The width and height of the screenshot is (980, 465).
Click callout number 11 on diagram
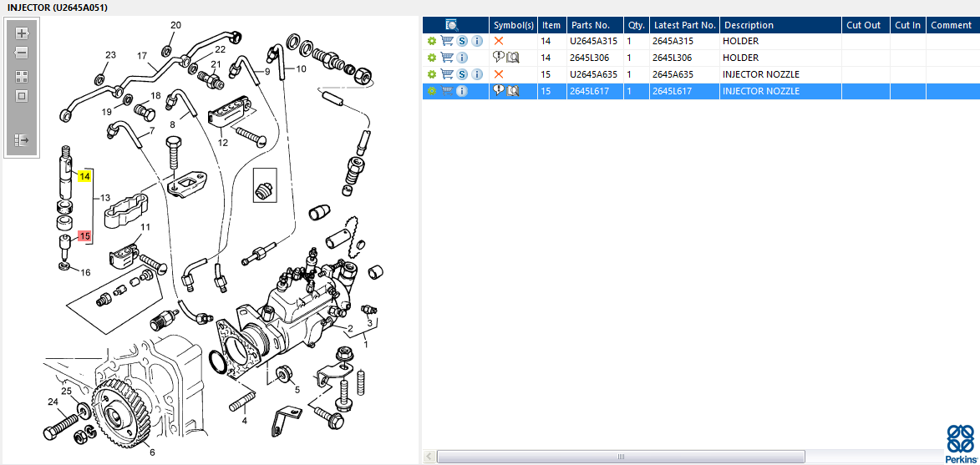click(x=145, y=227)
